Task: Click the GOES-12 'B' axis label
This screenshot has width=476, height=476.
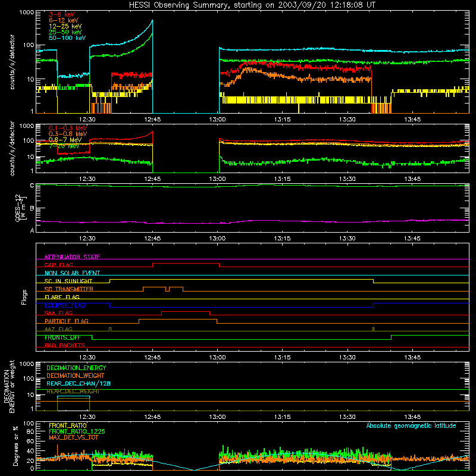Action: coord(32,209)
